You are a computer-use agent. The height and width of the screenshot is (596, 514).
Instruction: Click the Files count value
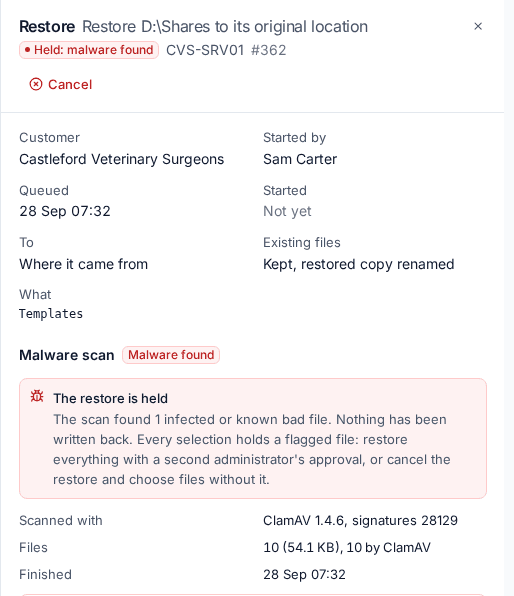tap(347, 547)
